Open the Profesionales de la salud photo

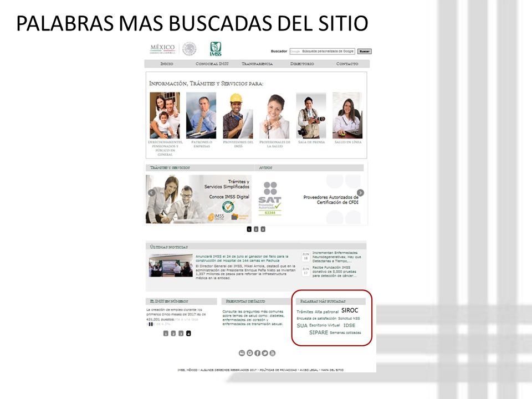[x=274, y=115]
